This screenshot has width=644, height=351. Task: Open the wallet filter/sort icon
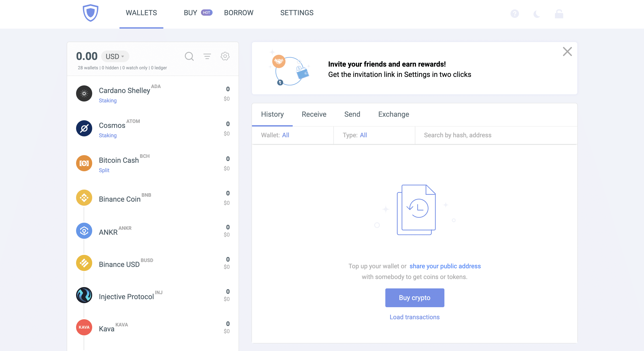coord(207,56)
